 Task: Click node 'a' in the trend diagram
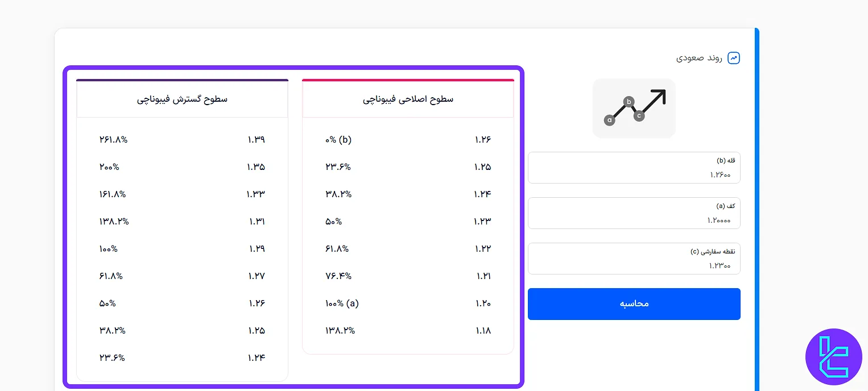(609, 120)
